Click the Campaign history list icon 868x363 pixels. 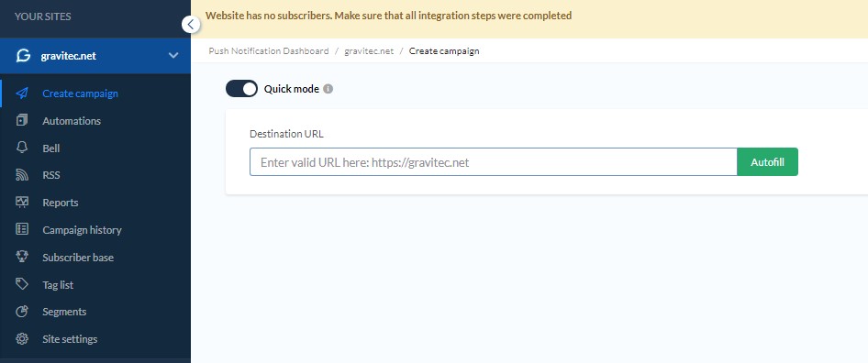[22, 229]
